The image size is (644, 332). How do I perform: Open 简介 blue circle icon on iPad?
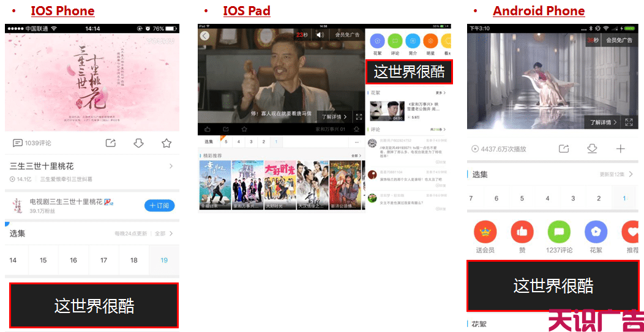tap(413, 41)
